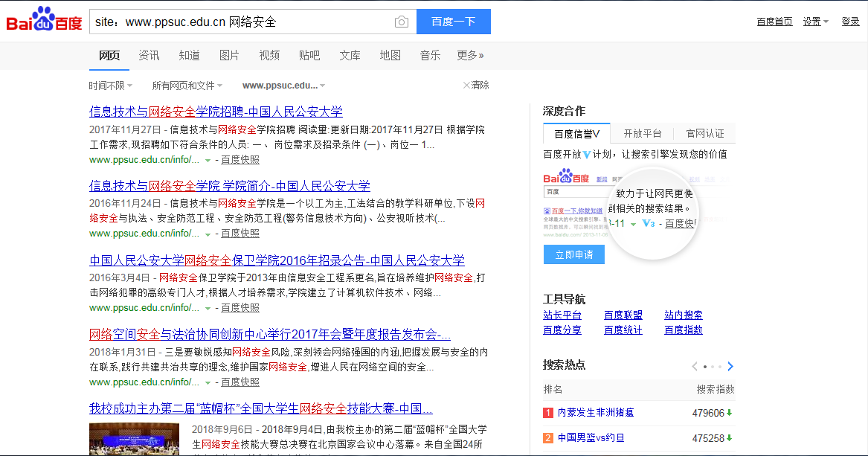Open the 更多» menu

pos(471,55)
